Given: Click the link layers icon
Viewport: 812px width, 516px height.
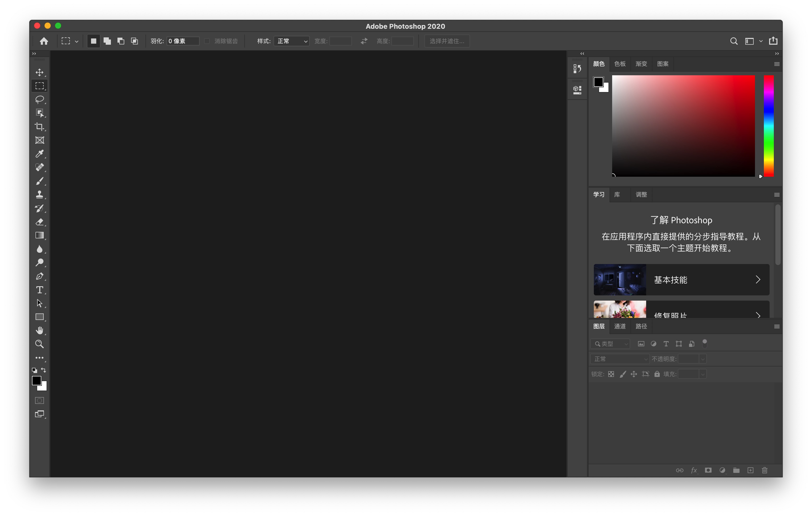Looking at the screenshot, I should (x=680, y=471).
